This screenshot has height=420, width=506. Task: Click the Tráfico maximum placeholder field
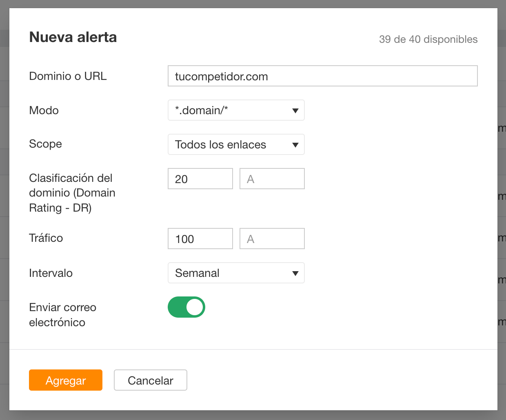(x=272, y=239)
